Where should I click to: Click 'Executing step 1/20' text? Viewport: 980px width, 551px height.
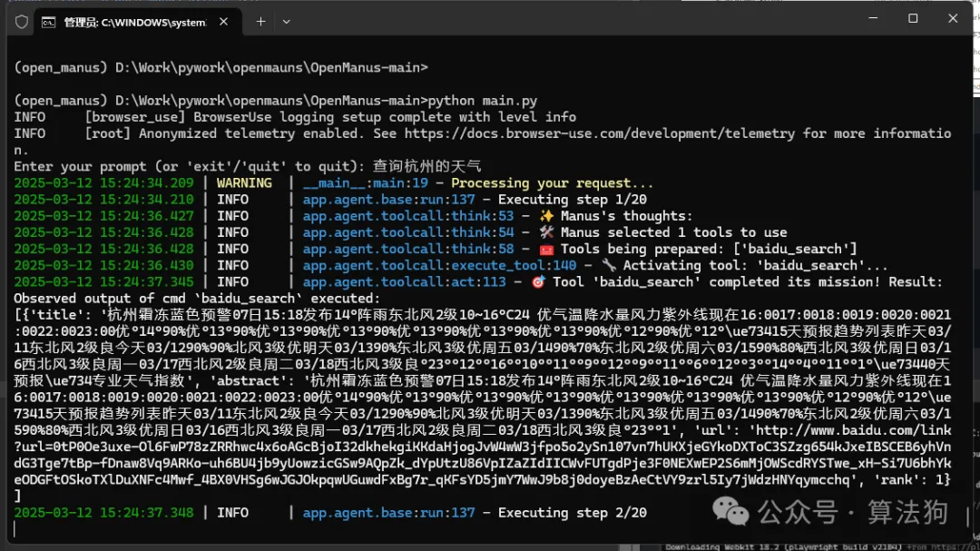[x=573, y=200]
